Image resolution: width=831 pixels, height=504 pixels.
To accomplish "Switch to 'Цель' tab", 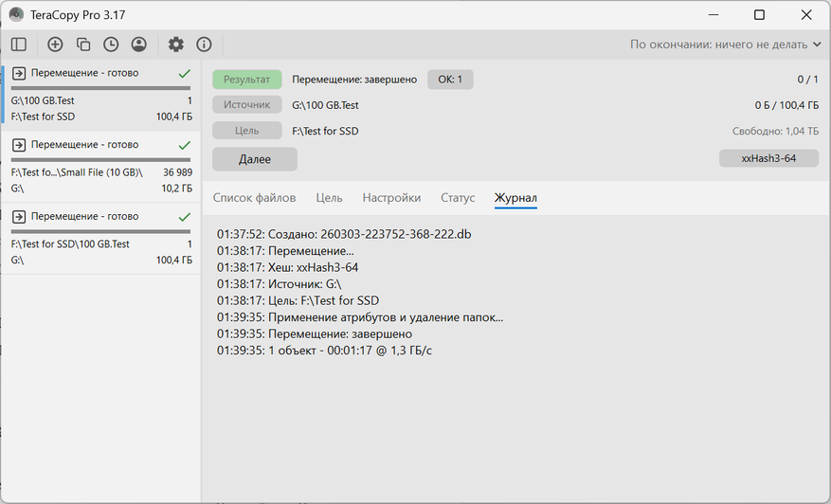I will (x=329, y=198).
